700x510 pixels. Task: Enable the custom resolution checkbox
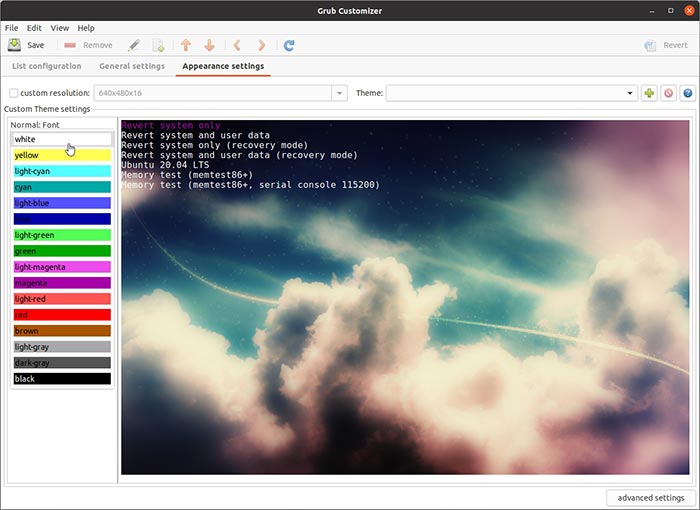click(x=13, y=93)
